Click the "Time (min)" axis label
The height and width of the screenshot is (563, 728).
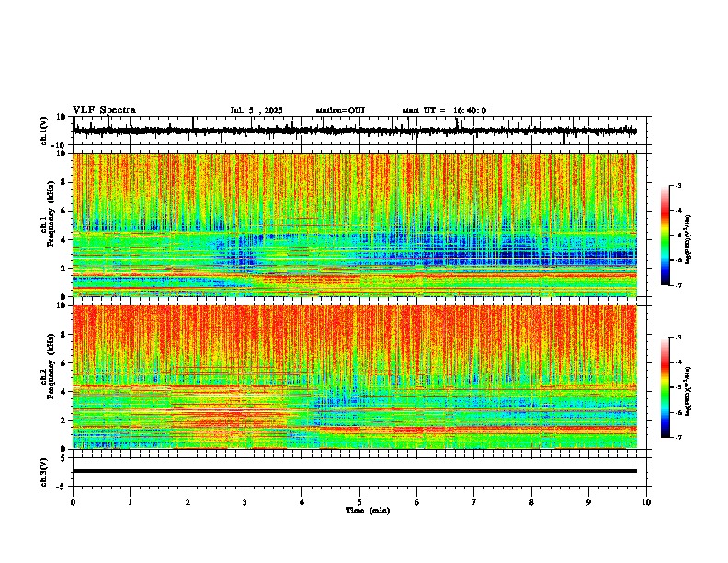(x=368, y=511)
